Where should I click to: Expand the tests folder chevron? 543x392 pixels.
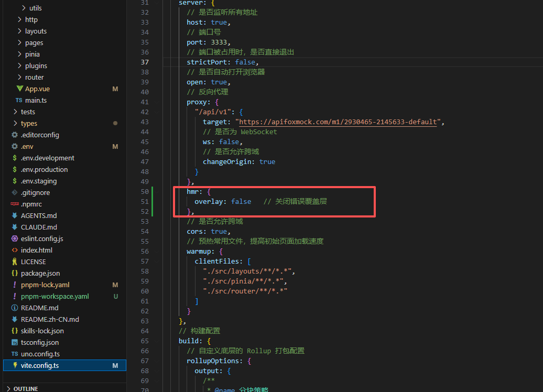tap(15, 112)
